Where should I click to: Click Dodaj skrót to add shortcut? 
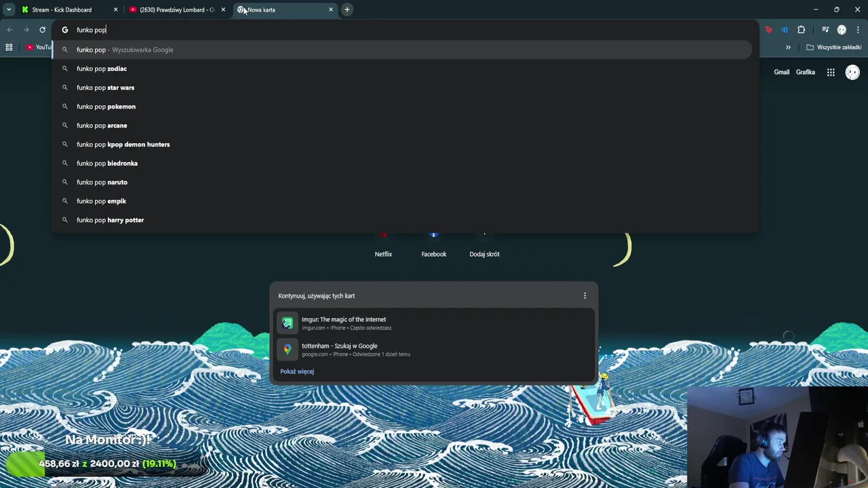pos(484,245)
